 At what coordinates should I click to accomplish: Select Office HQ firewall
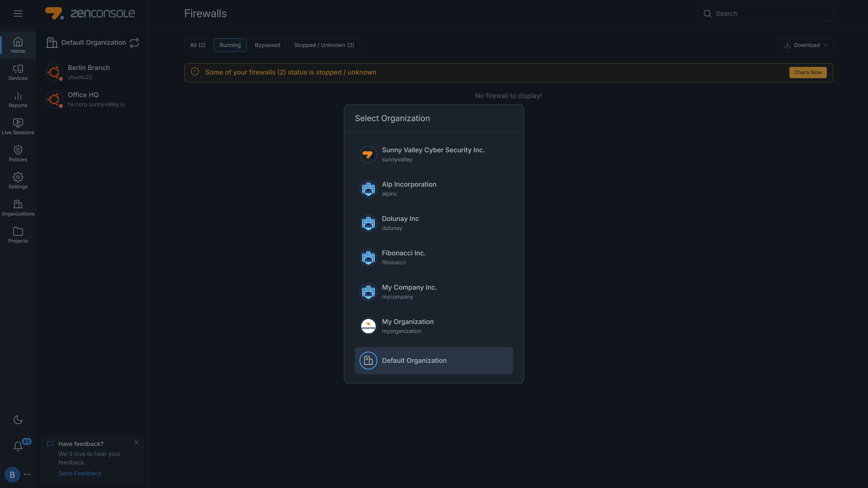(x=92, y=99)
